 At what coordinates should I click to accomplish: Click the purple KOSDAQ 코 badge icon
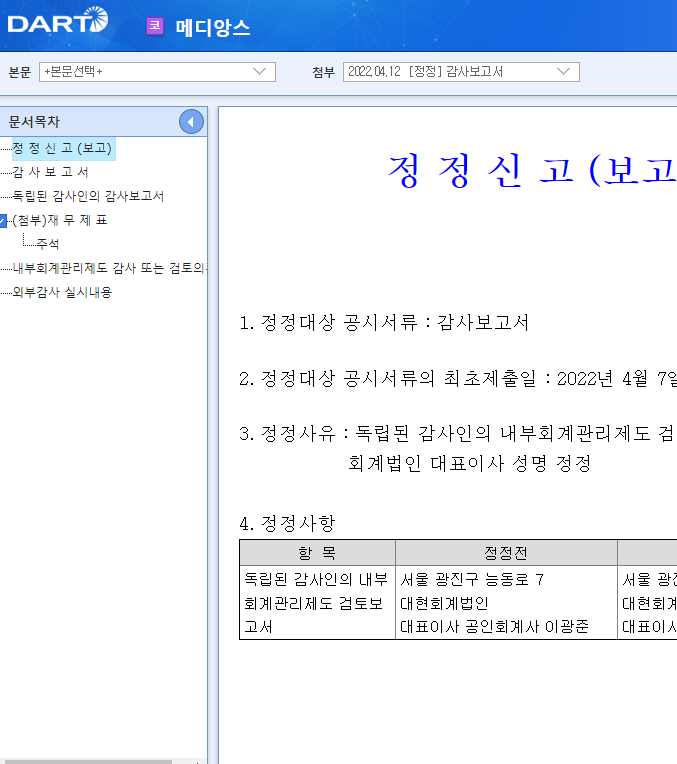pos(155,26)
